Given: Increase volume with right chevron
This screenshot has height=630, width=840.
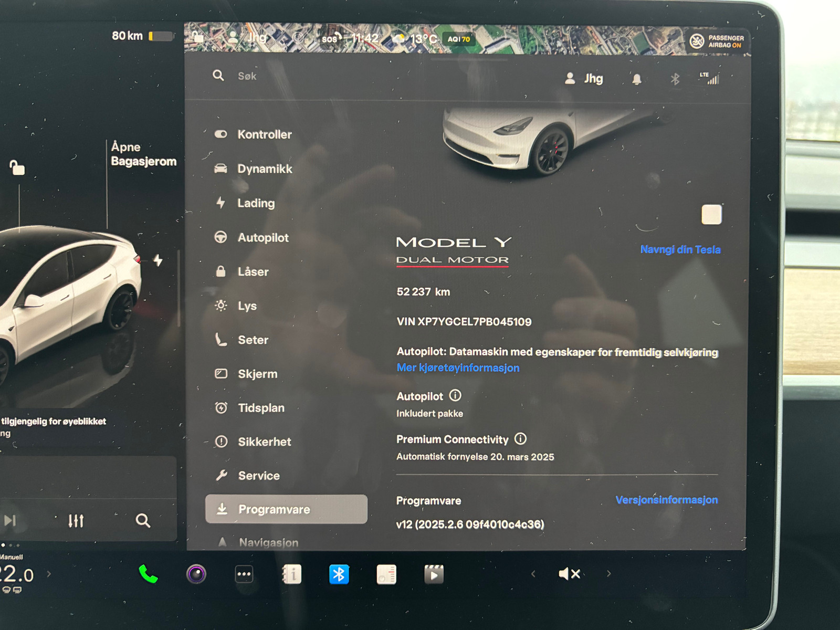Looking at the screenshot, I should click(x=608, y=574).
